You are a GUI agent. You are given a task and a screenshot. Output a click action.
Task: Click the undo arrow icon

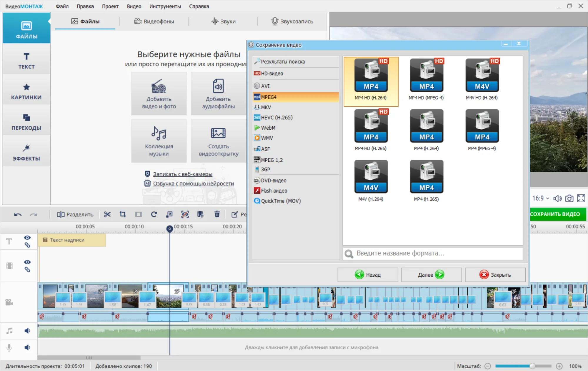coord(18,214)
